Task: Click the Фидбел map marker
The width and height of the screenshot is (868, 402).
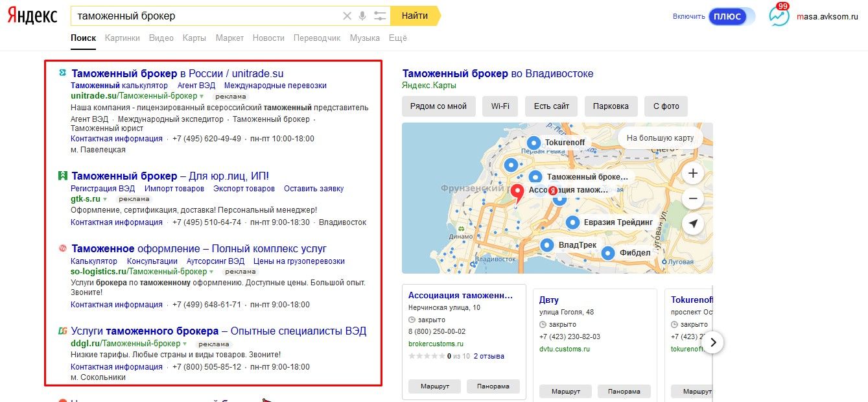Action: (x=608, y=253)
